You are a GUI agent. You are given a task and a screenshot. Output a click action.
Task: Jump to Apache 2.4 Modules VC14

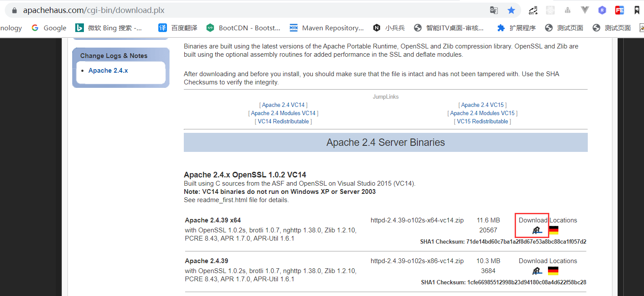point(283,113)
